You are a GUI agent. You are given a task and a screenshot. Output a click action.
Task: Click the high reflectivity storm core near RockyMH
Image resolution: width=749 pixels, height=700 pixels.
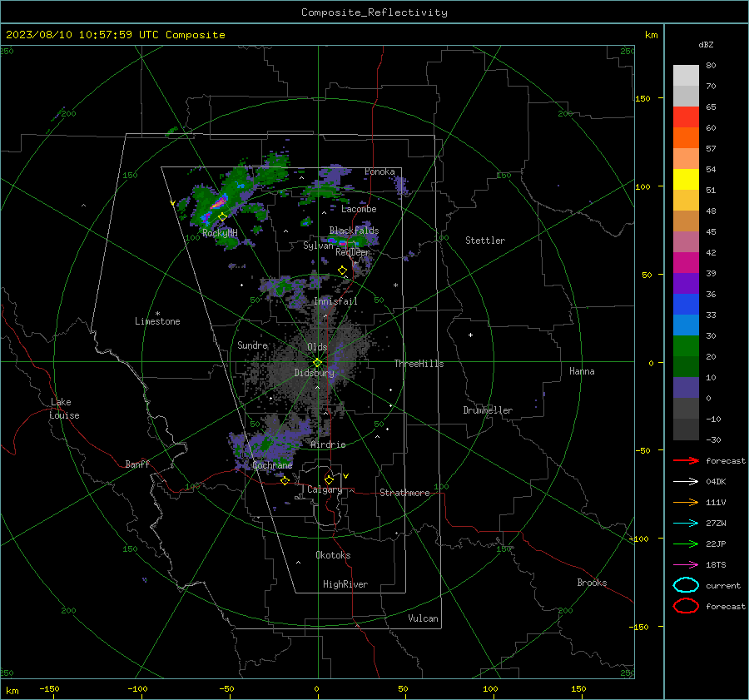(x=218, y=202)
